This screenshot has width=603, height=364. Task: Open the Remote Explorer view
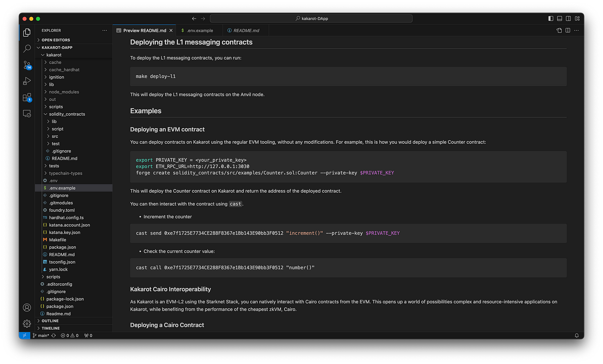[27, 114]
